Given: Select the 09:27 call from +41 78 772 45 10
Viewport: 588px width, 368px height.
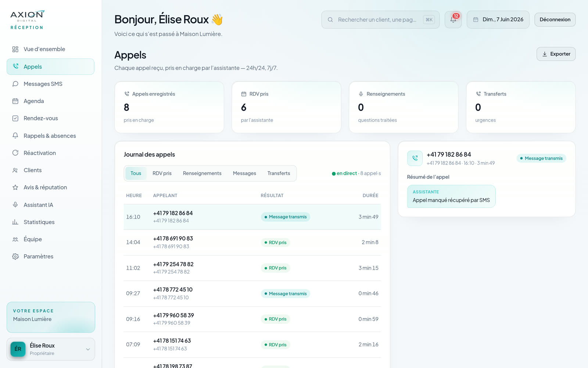Looking at the screenshot, I should pos(252,294).
